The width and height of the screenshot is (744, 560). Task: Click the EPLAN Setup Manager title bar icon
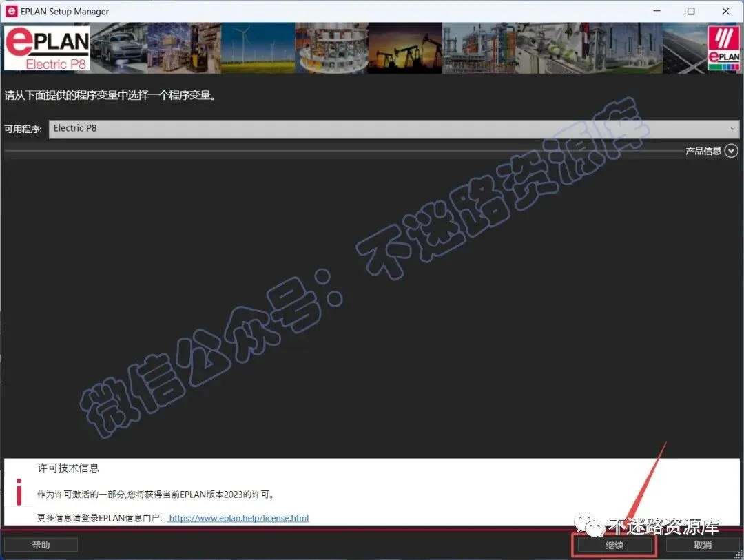click(12, 11)
